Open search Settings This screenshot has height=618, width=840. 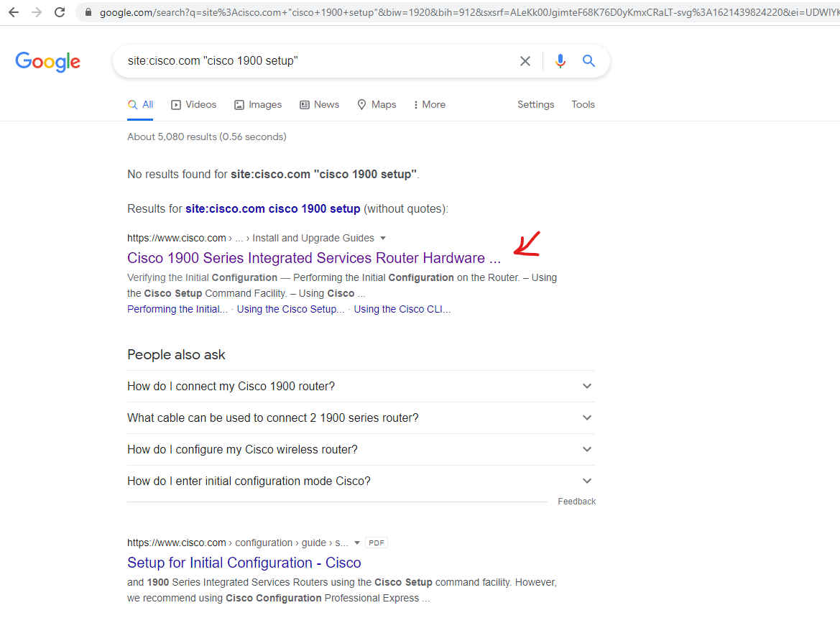pos(536,105)
